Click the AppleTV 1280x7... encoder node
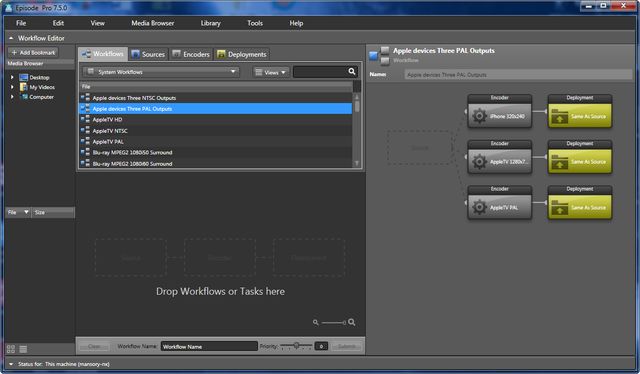Image resolution: width=640 pixels, height=374 pixels. coord(500,157)
